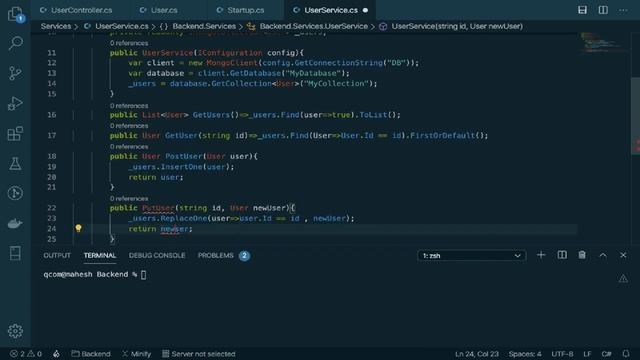This screenshot has height=360, width=640.
Task: Open the editor More Actions menu
Action: click(x=623, y=10)
